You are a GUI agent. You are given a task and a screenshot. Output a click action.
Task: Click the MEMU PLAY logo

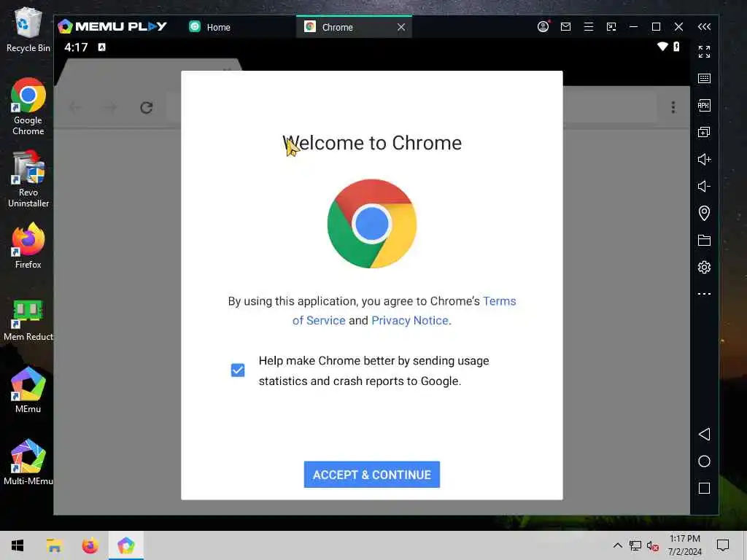pos(112,27)
